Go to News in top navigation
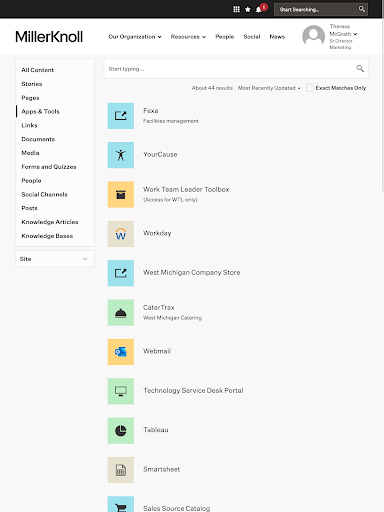The image size is (384, 512). [x=277, y=37]
